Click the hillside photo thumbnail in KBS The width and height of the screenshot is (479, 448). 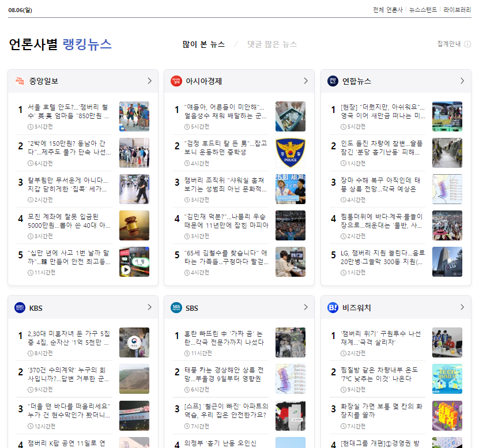coord(134,379)
